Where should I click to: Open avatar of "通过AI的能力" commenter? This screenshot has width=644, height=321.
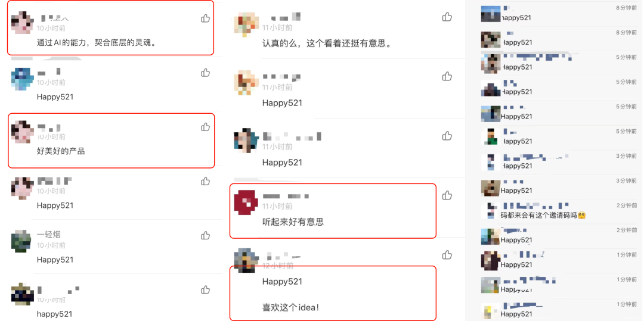coord(21,23)
